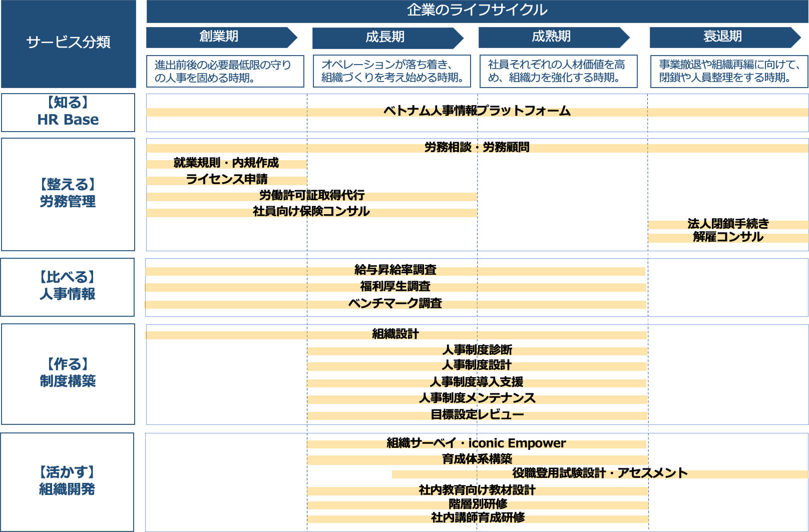Screen dimensions: 809x532
Task: Select the 組織サーベイ・iconic Empower bar
Action: [x=476, y=444]
